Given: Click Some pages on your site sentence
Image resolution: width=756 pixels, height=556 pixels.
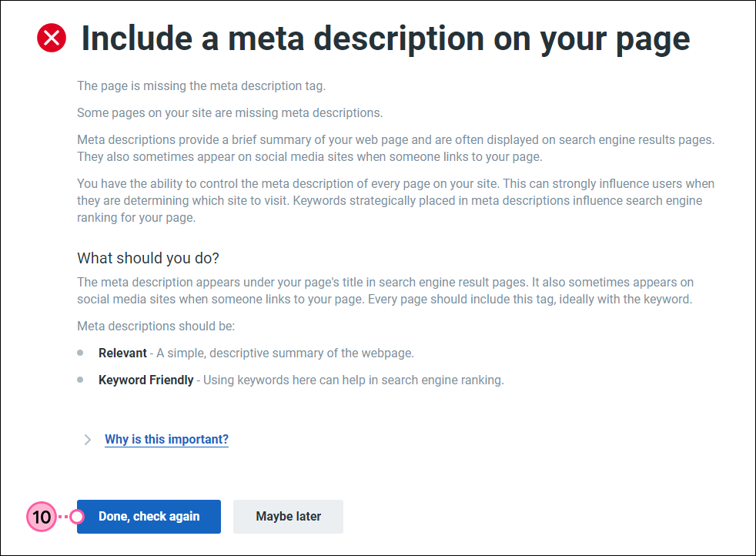Looking at the screenshot, I should tap(230, 113).
